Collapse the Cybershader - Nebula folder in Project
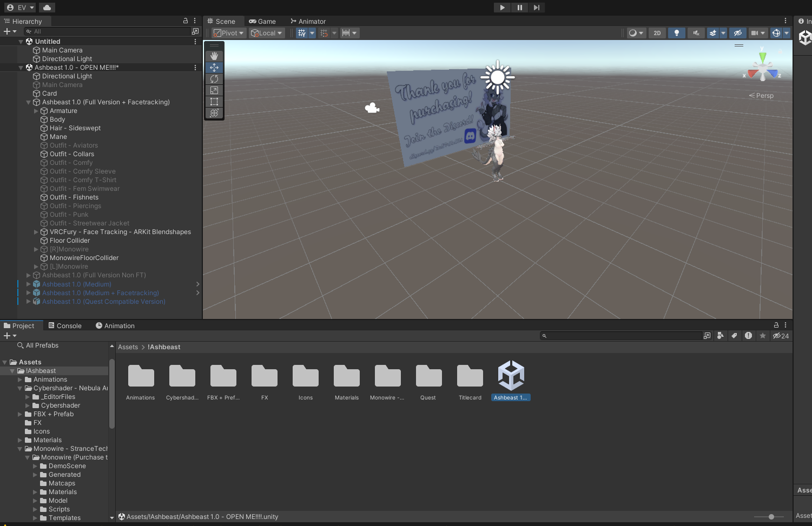The width and height of the screenshot is (812, 526). (20, 388)
